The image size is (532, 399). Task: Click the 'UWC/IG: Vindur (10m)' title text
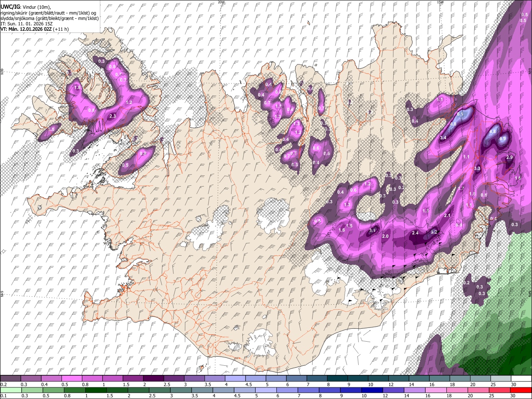[25, 7]
